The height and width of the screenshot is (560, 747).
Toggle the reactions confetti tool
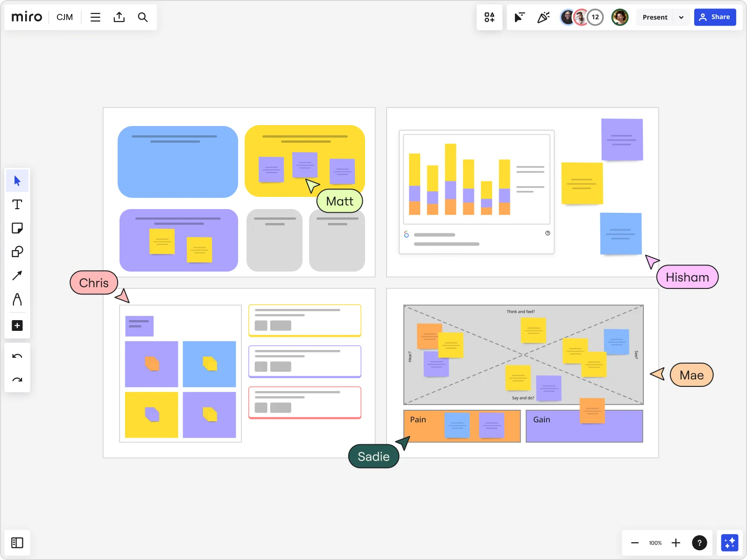click(543, 17)
